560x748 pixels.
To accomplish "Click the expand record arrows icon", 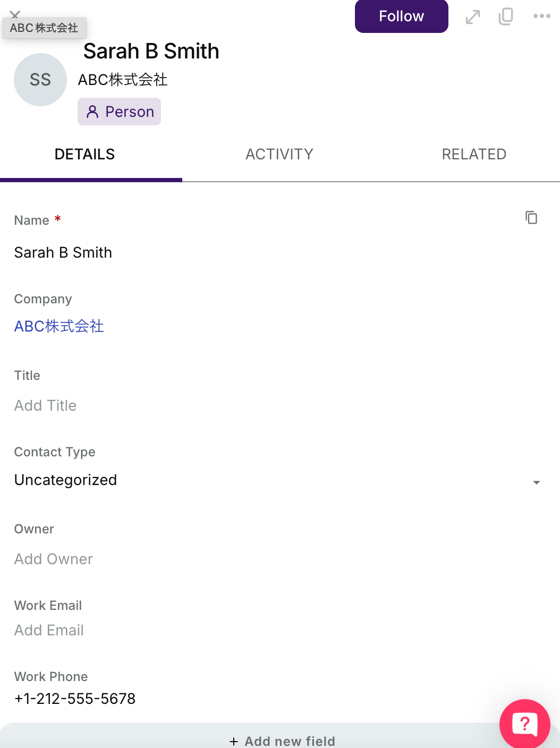I will tap(472, 17).
